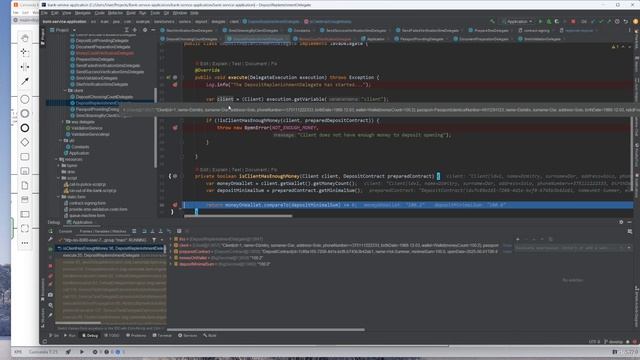Click the magnifier icon in Debug left strip
Screen dimensions: 640x360
click(x=50, y=305)
